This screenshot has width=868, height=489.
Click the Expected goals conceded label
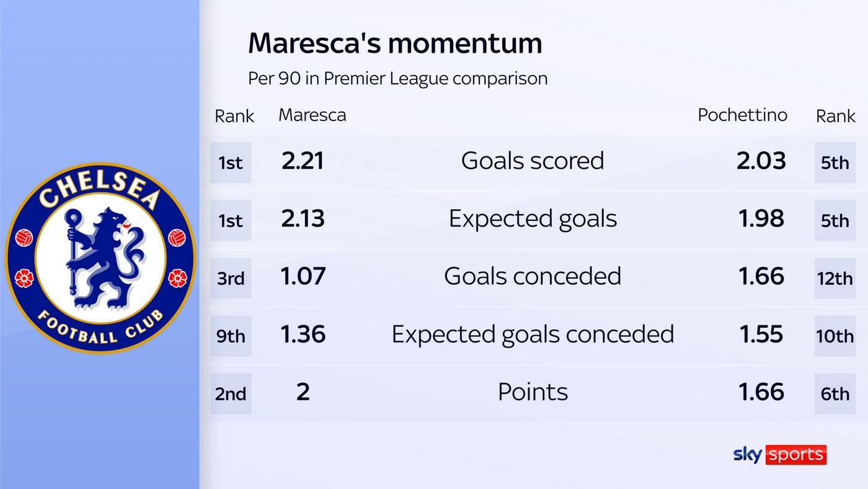533,334
